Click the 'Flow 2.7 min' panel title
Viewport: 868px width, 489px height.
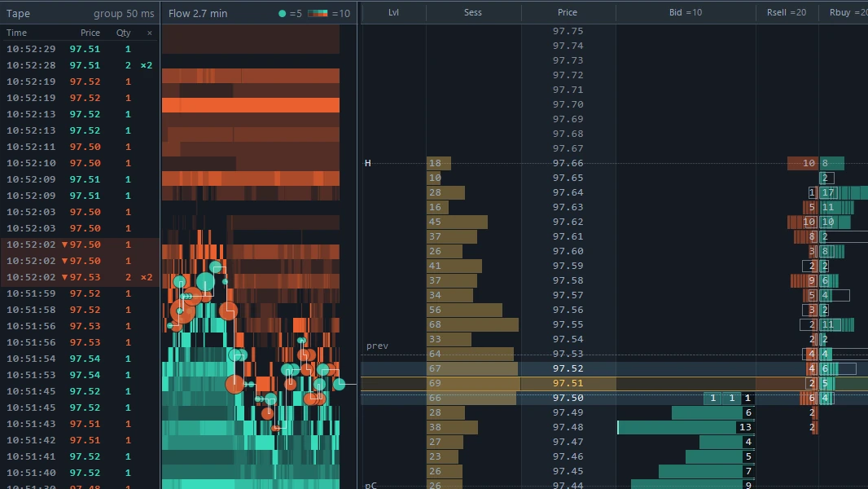click(198, 13)
